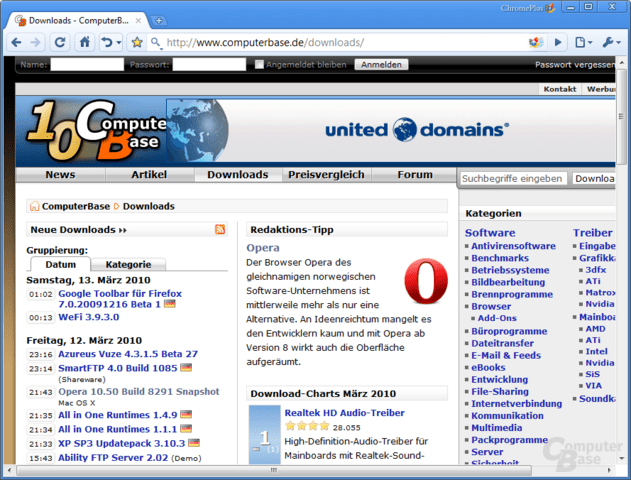Bookmark page with the star icon
The width and height of the screenshot is (631, 480).
tap(137, 42)
